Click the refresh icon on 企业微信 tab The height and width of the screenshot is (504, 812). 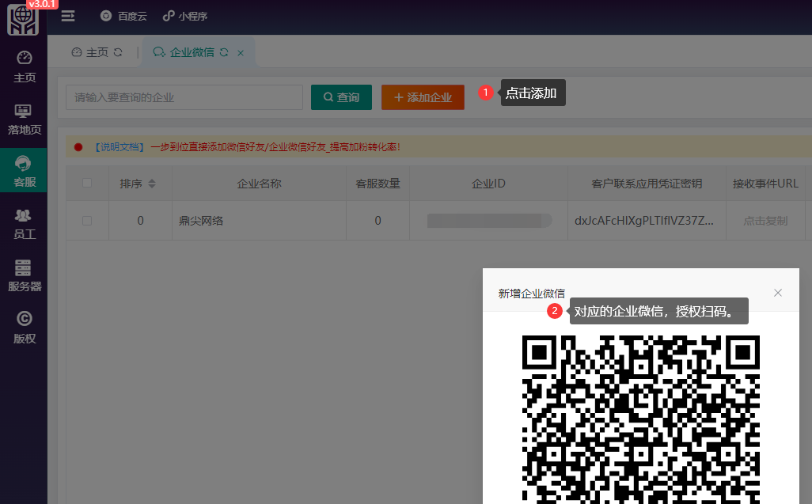coord(224,52)
